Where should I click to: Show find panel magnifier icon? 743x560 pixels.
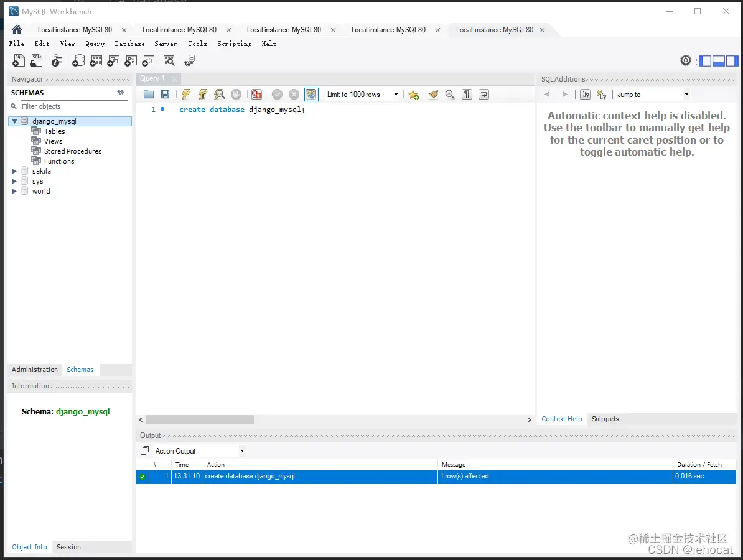pos(450,95)
